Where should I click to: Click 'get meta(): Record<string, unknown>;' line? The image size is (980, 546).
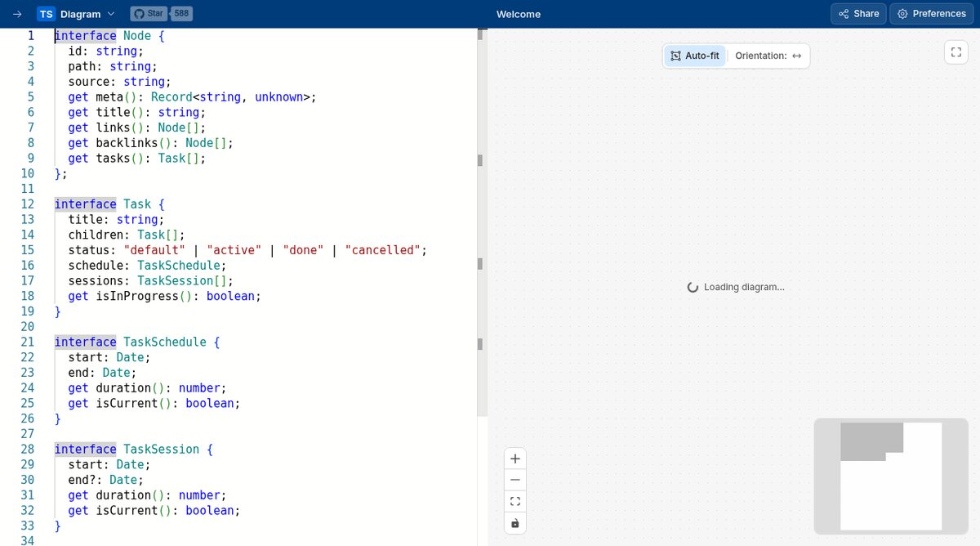192,97
